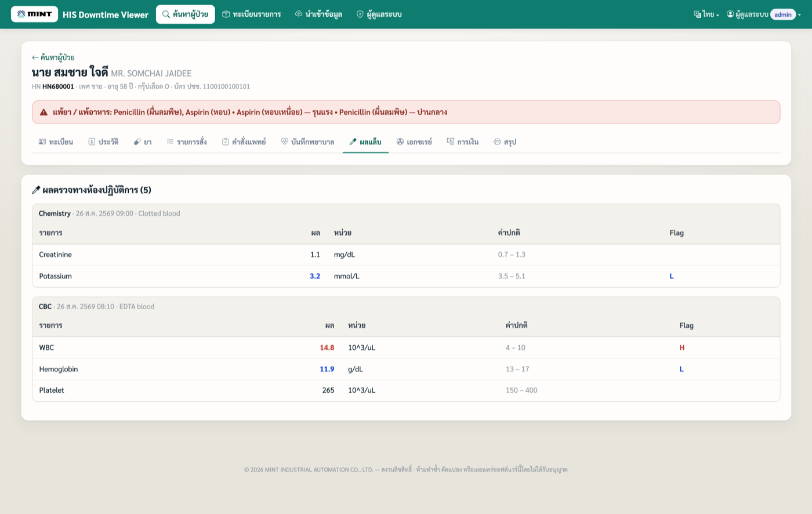Click the cash icon on การเงิน tab
Viewport: 812px width, 514px height.
451,142
